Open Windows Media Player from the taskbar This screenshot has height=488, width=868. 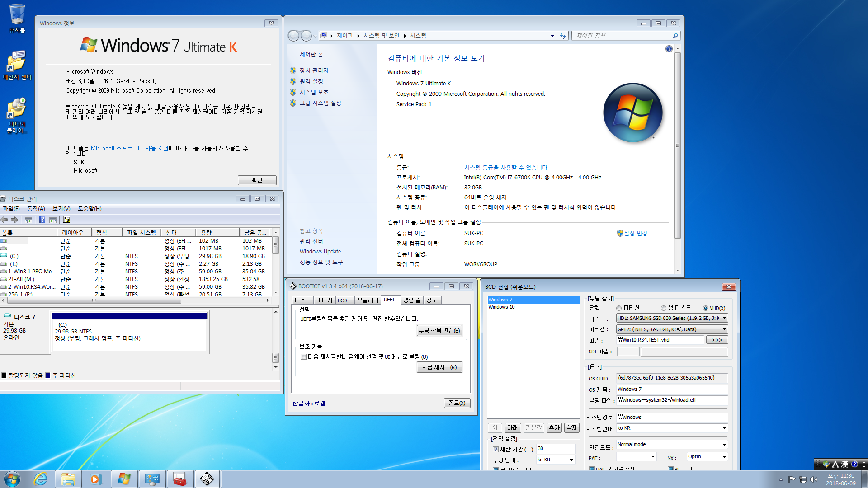click(95, 479)
